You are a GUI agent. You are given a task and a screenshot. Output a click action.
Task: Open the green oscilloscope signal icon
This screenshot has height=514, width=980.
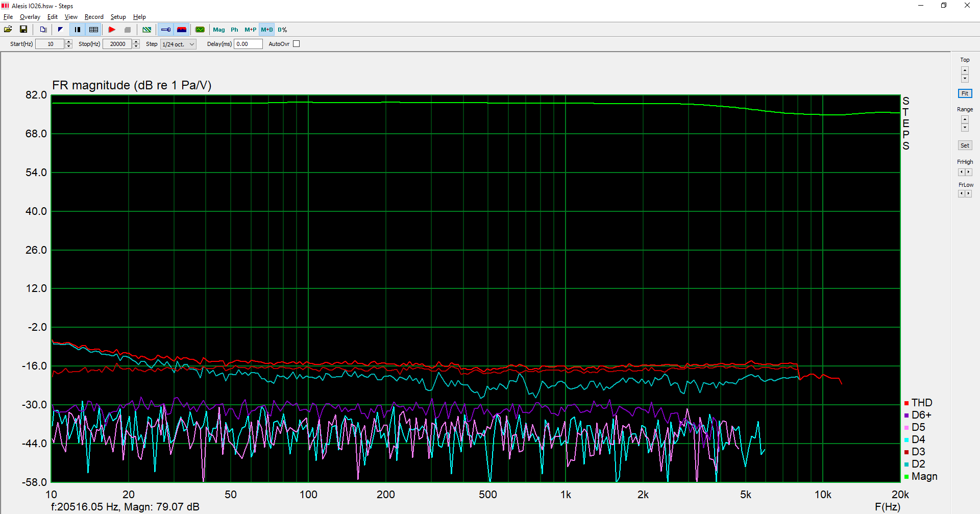tap(200, 30)
